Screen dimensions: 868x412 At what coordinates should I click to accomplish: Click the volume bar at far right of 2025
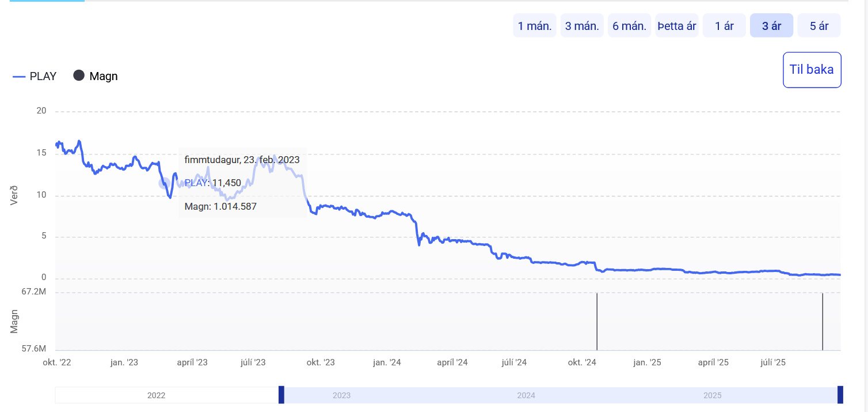point(823,322)
